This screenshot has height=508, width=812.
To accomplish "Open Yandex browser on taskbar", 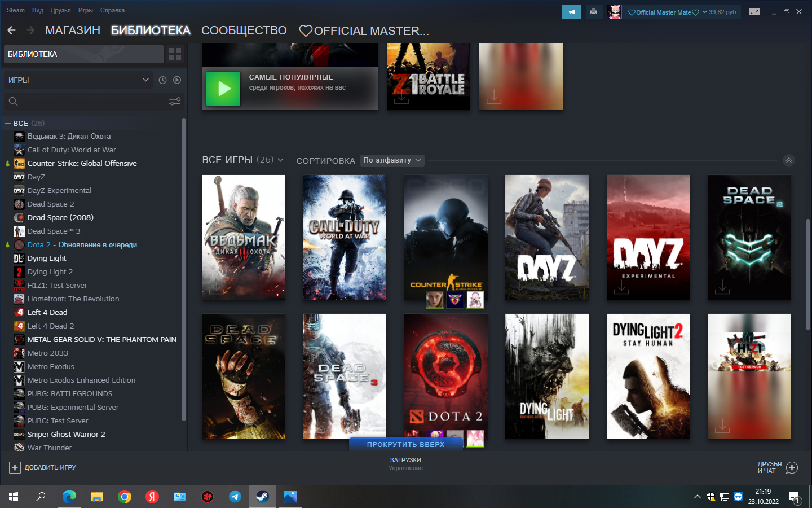I will coord(152,497).
